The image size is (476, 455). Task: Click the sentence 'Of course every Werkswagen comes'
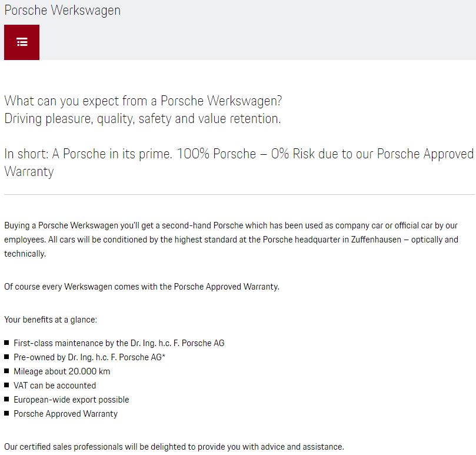[x=142, y=287]
